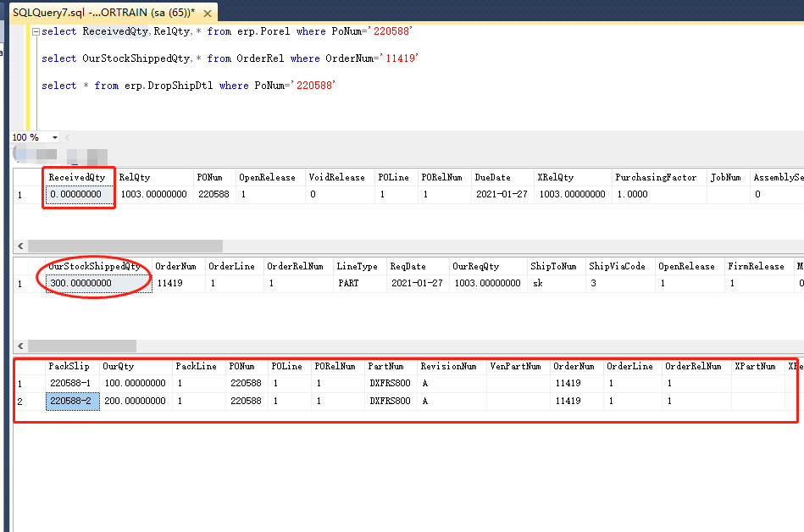804x532 pixels.
Task: Click the second result grid scroll left arrow
Action: 19,346
